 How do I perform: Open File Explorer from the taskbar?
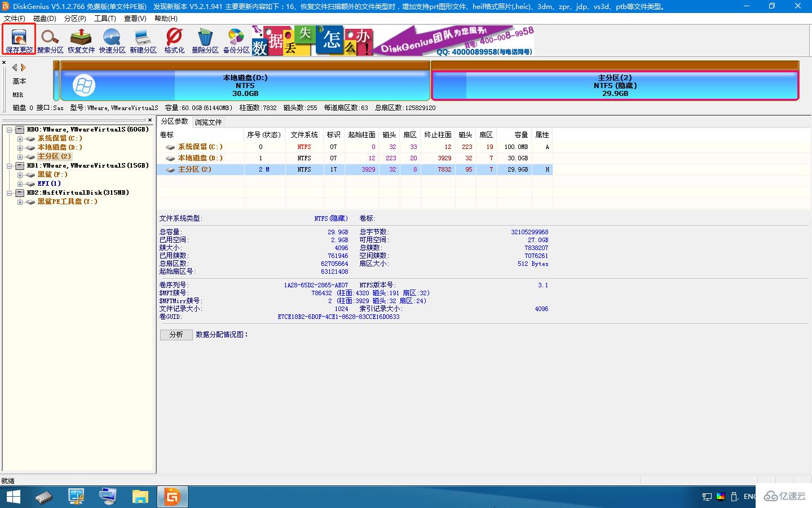point(140,497)
